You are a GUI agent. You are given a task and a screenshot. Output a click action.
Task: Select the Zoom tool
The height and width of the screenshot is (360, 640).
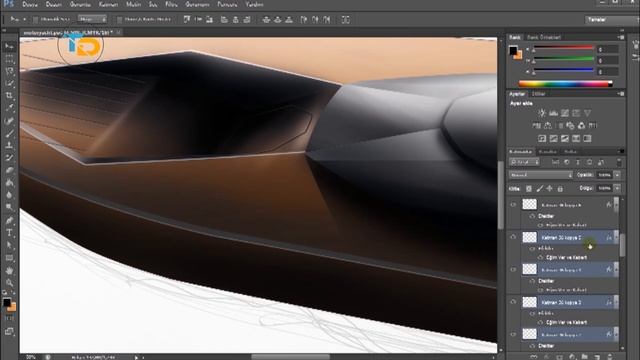click(9, 282)
